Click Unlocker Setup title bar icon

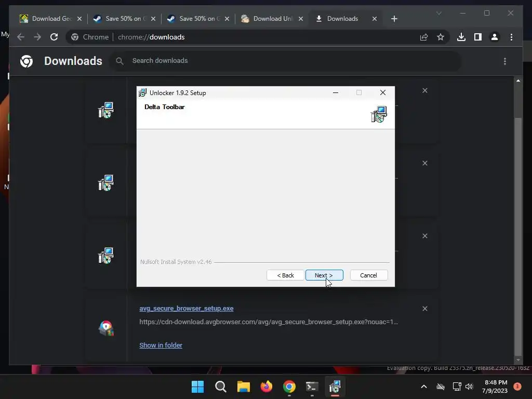click(142, 92)
